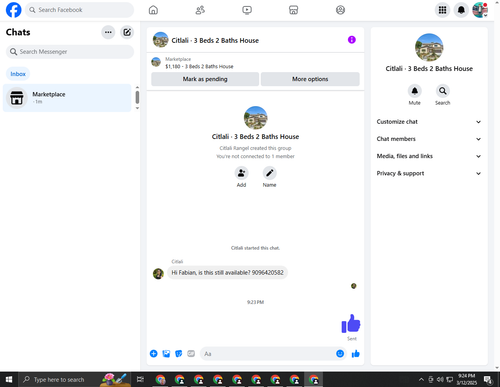Open Windows notification center icon
This screenshot has width=500, height=387.
(x=488, y=379)
